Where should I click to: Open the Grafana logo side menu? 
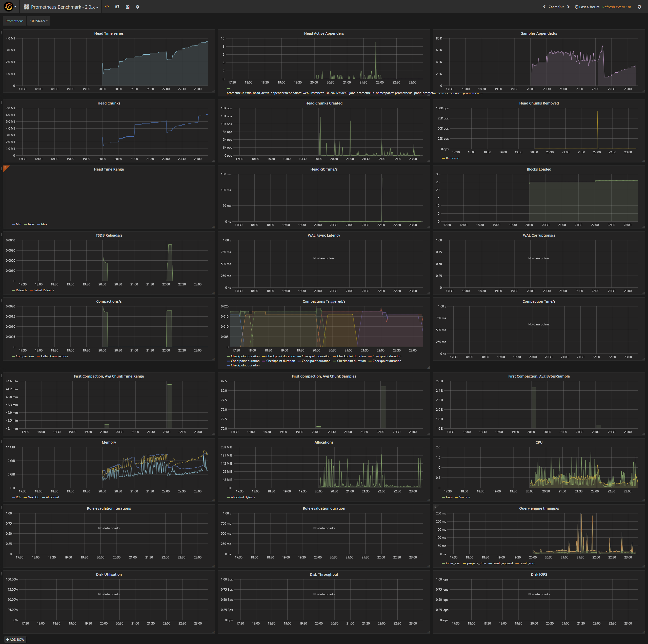click(x=9, y=7)
